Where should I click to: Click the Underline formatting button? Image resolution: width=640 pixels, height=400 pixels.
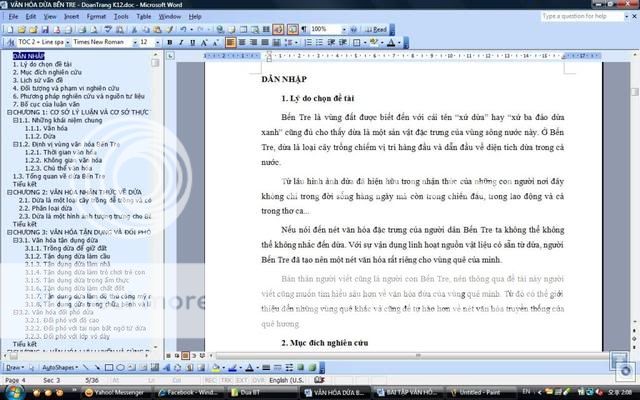point(193,43)
